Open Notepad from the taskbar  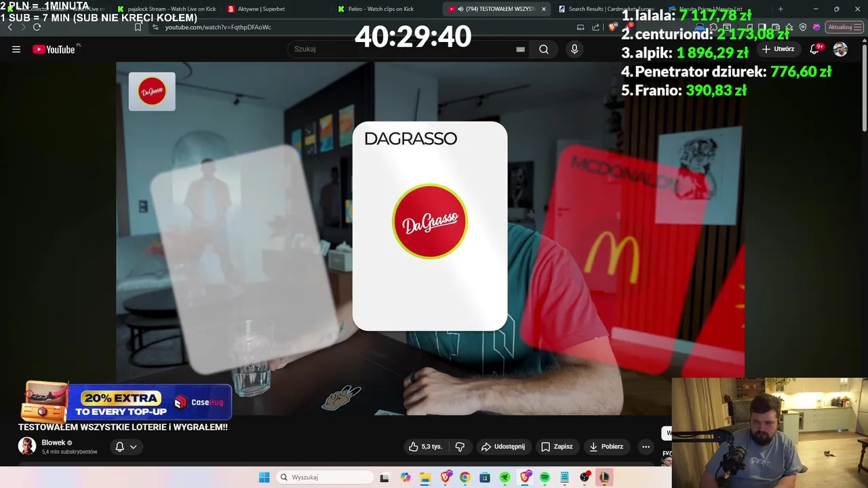coord(564,477)
